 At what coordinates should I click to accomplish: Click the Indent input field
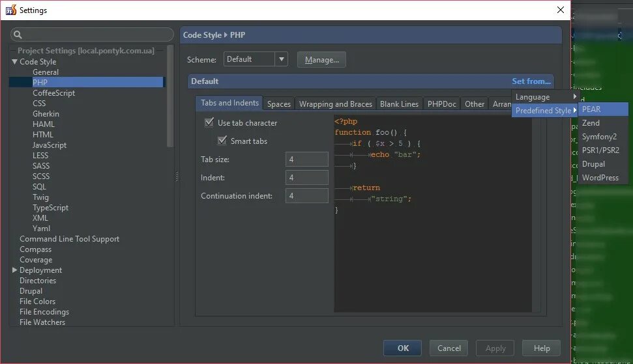(x=307, y=177)
